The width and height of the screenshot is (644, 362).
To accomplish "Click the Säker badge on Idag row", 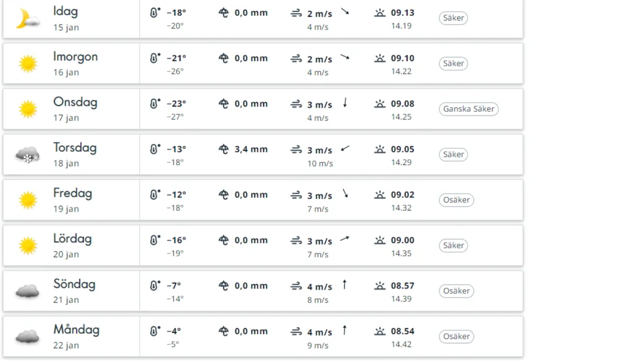I will click(x=453, y=18).
